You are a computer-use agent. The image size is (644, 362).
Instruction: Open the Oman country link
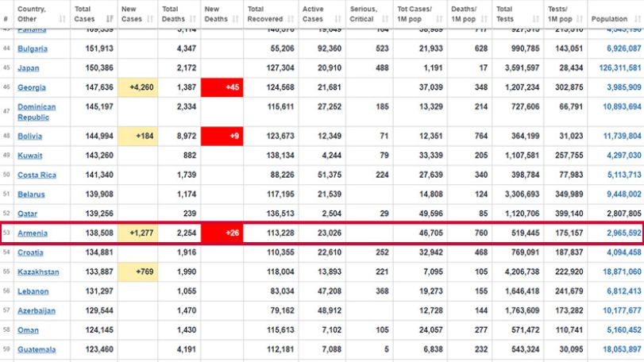(x=28, y=330)
